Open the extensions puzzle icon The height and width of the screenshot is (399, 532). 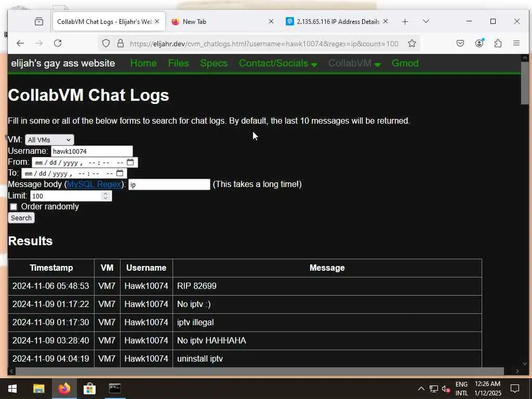click(498, 43)
